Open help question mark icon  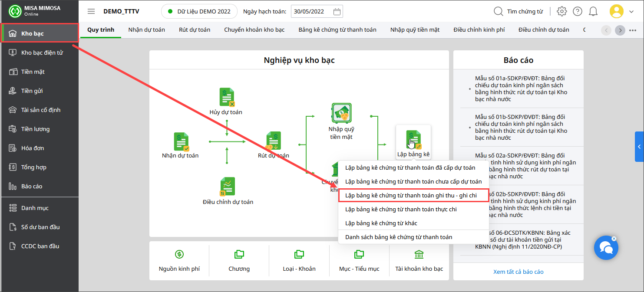[x=578, y=11]
